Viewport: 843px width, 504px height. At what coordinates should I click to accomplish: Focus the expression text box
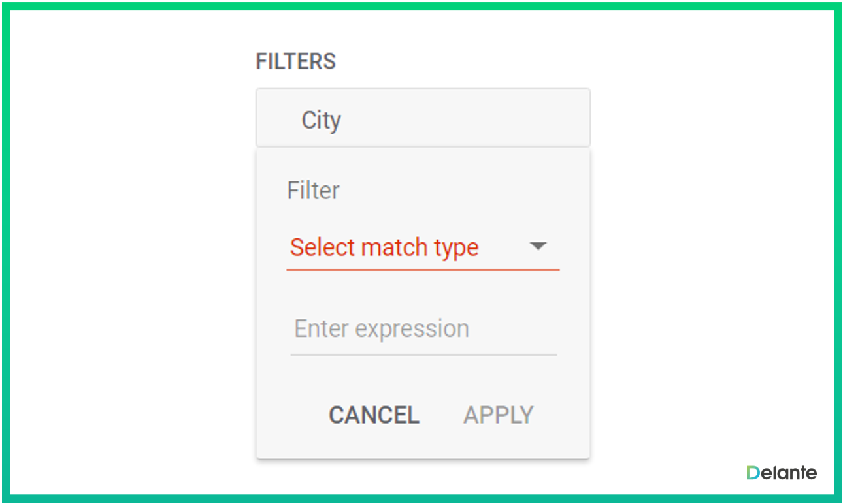coord(423,328)
